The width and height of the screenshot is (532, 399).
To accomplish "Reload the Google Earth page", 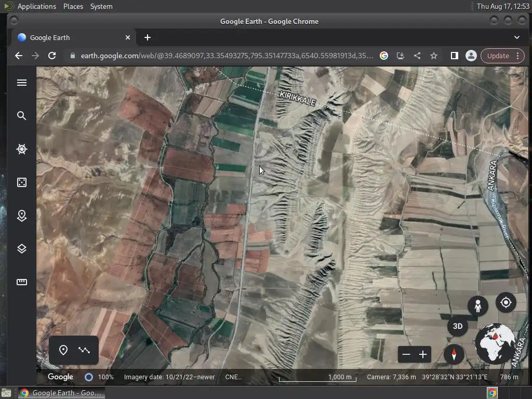I will (x=52, y=56).
